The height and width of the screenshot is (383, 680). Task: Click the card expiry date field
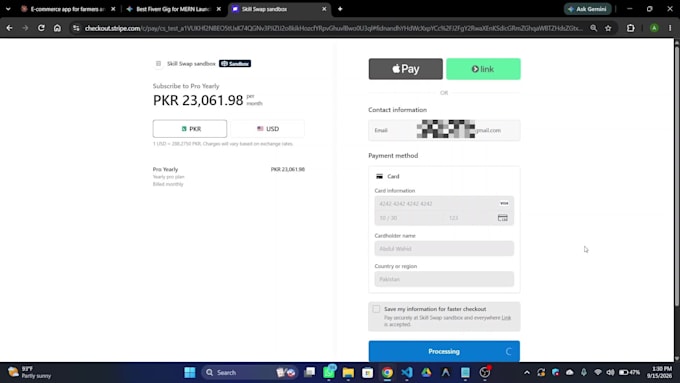click(x=409, y=218)
